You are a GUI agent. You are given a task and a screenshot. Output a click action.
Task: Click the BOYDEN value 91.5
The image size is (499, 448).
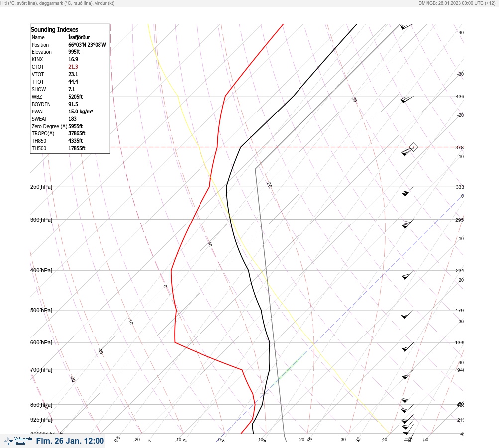click(73, 104)
